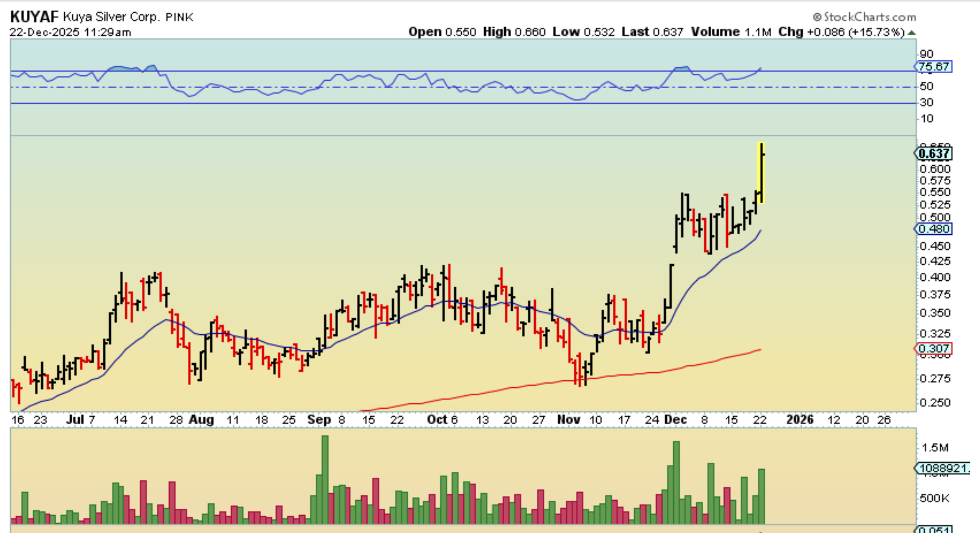The image size is (980, 533).
Task: Click the StockCharts.com copyright watermark
Action: tap(864, 17)
